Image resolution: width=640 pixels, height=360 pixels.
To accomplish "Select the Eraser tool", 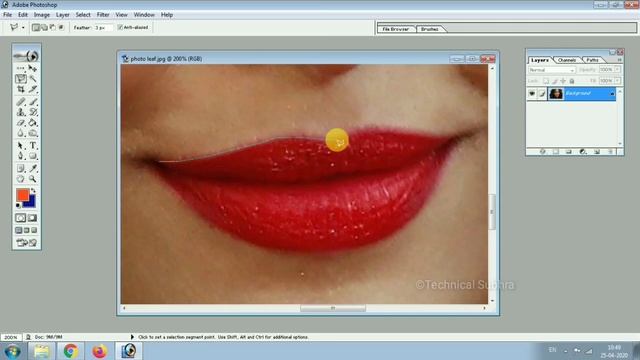I will point(20,122).
